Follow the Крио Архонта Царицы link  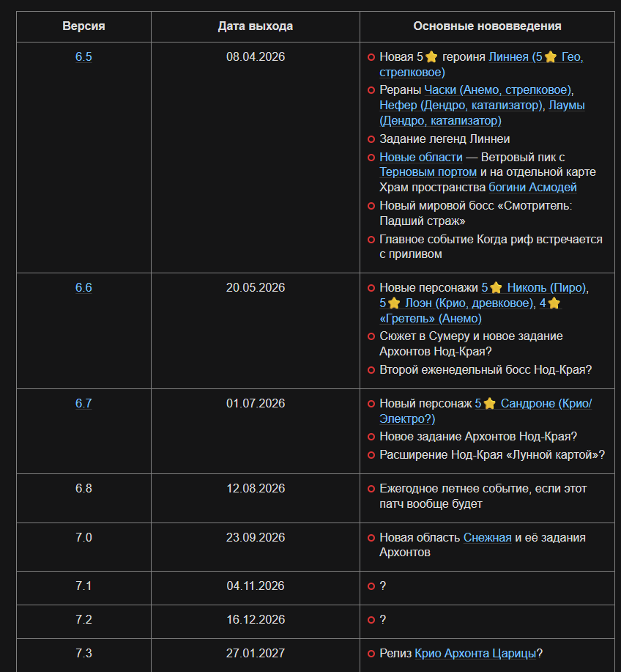coord(475,654)
